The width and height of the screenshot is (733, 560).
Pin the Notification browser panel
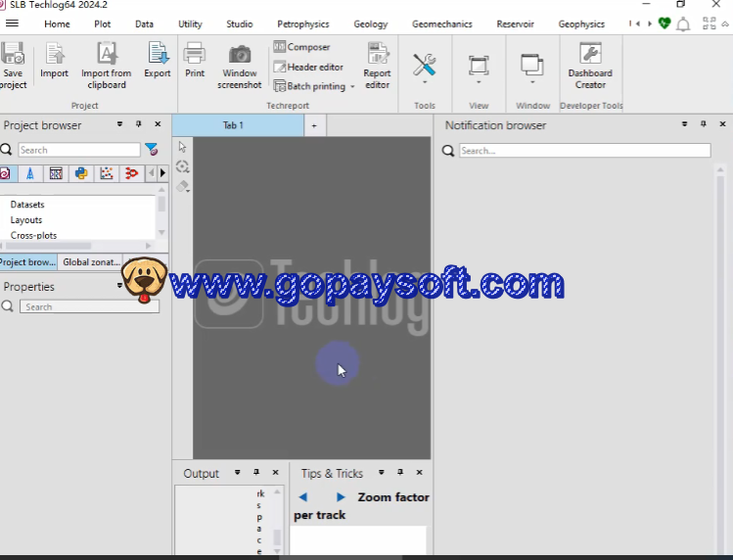tap(703, 124)
